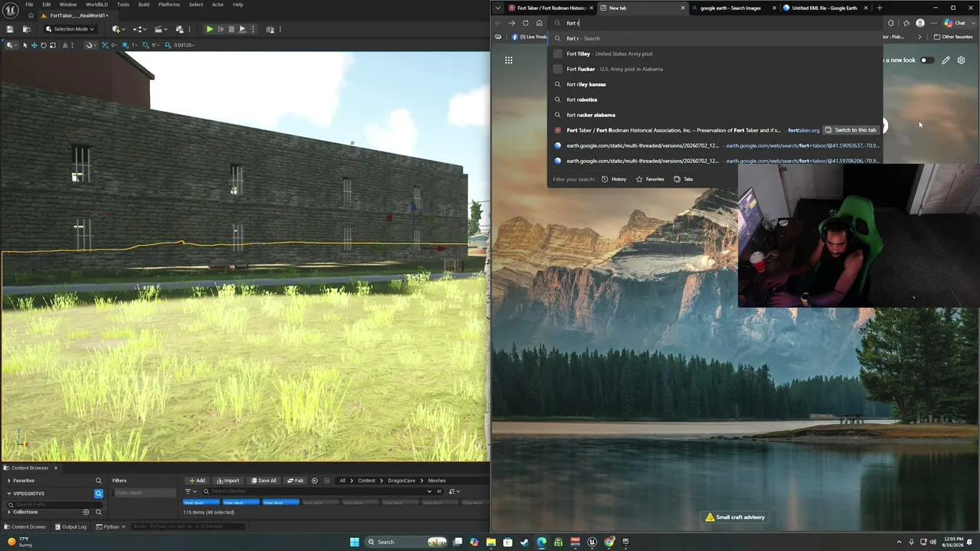The image size is (980, 551).
Task: Click the 'Switch to this tab' button
Action: (x=851, y=130)
